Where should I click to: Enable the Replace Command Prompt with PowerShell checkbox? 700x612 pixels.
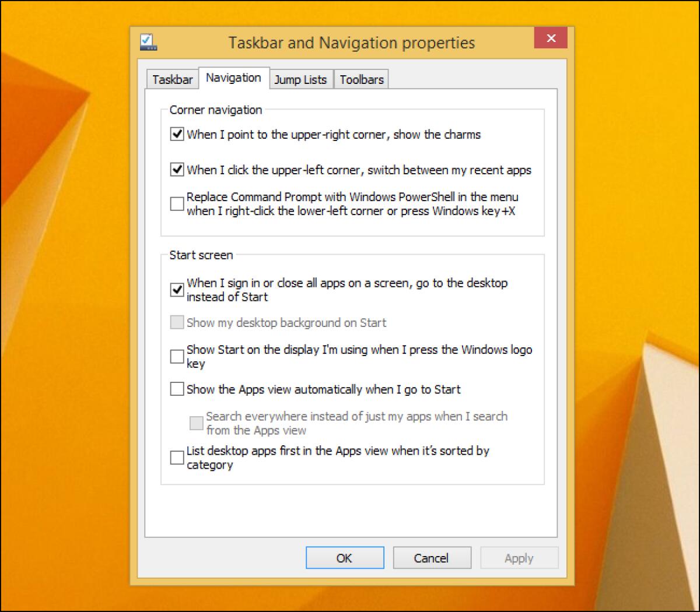177,204
